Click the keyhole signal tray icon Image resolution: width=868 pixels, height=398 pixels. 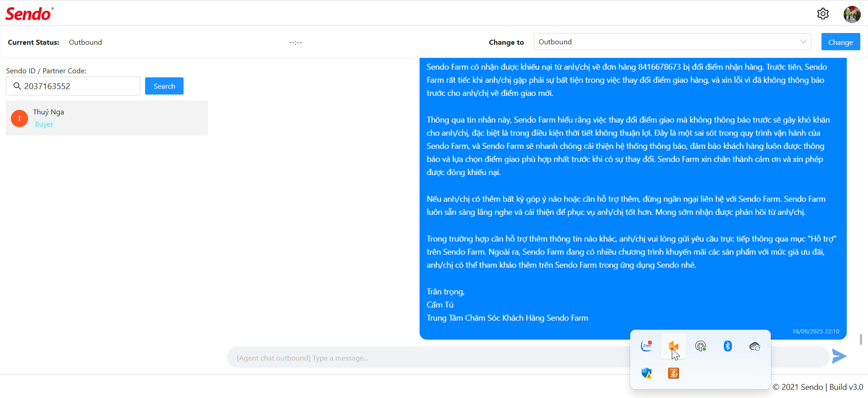[701, 346]
